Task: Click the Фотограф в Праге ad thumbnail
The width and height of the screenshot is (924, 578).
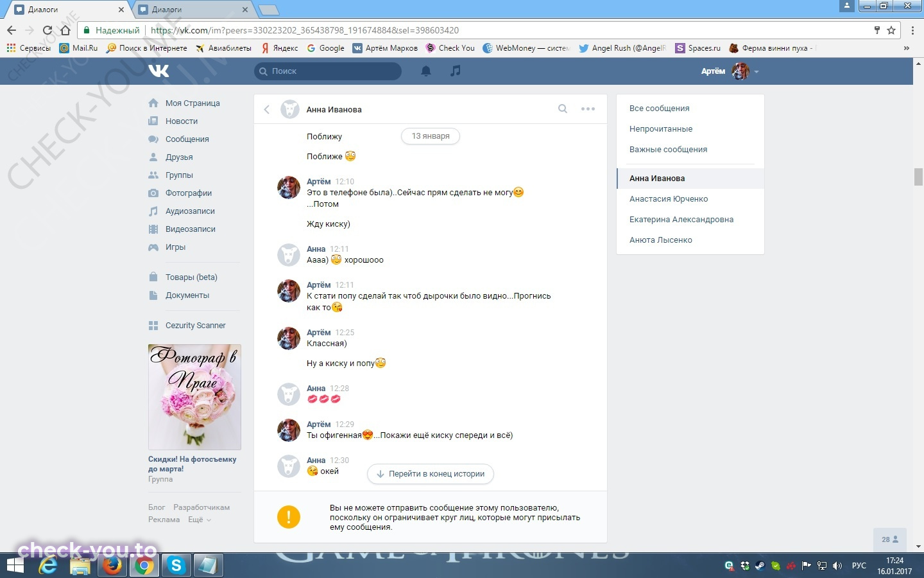Action: [x=194, y=397]
